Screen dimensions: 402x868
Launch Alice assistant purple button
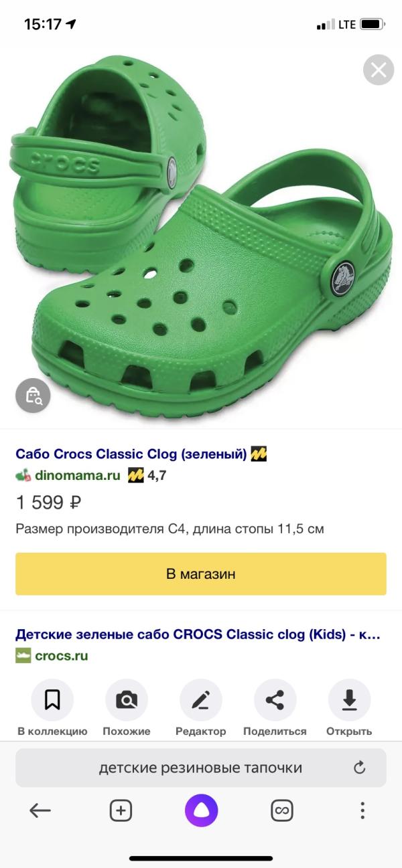pyautogui.click(x=201, y=811)
